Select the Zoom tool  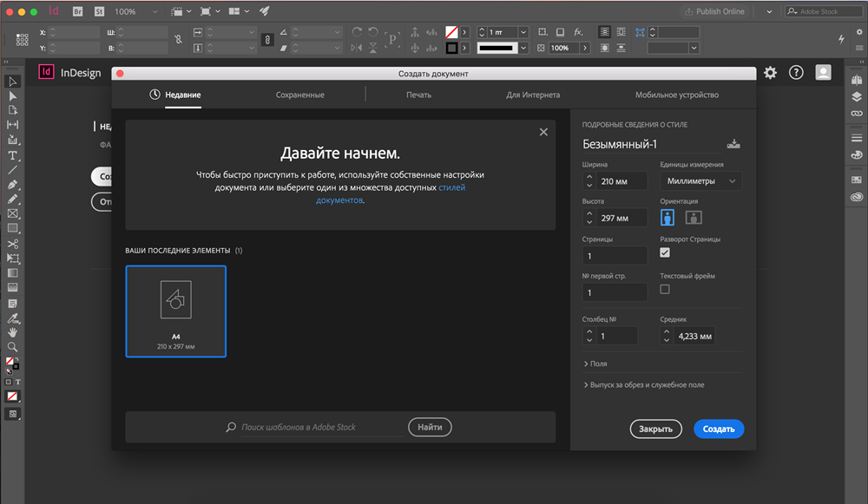click(12, 347)
